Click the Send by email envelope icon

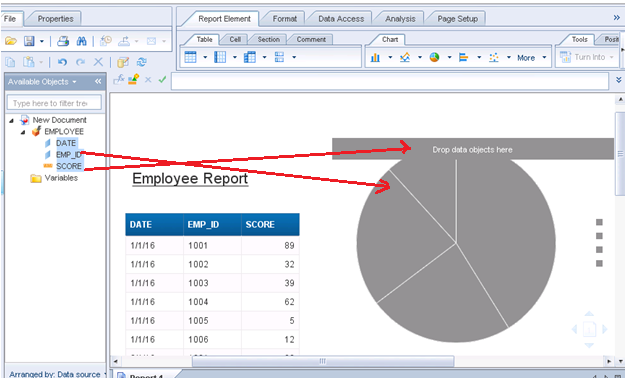point(151,41)
